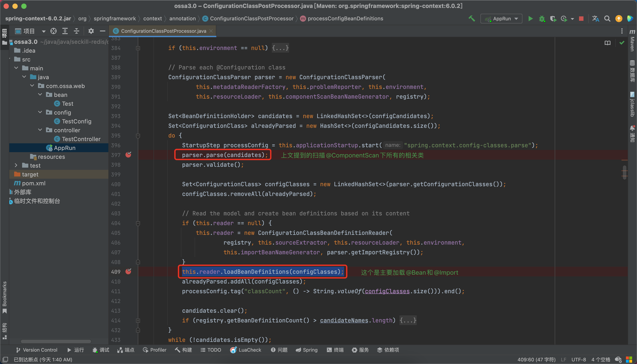This screenshot has width=637, height=364.
Task: Open project panel settings gear
Action: click(91, 31)
